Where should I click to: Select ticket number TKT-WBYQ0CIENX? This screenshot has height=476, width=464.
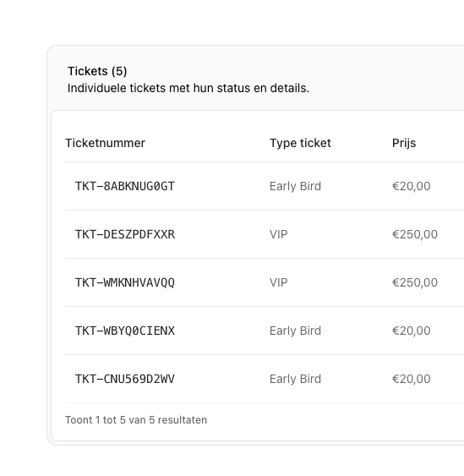point(125,331)
